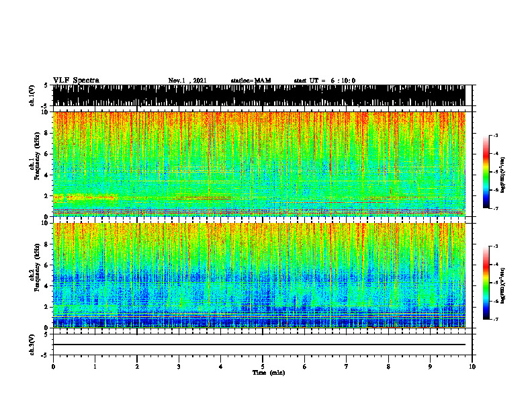Select the date text "Nov.1 , 2021"

(x=187, y=81)
